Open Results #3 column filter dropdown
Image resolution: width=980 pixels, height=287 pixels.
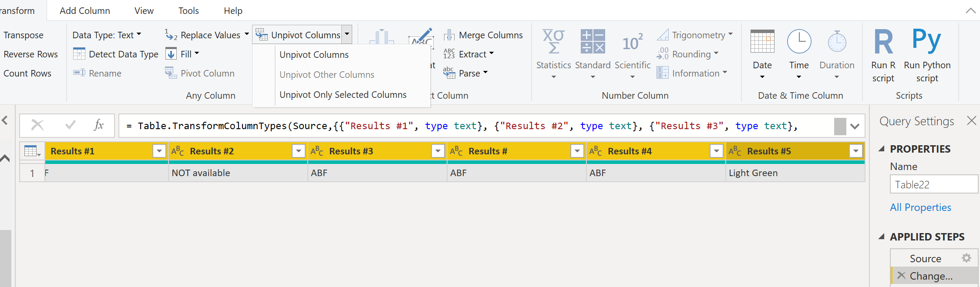point(438,151)
